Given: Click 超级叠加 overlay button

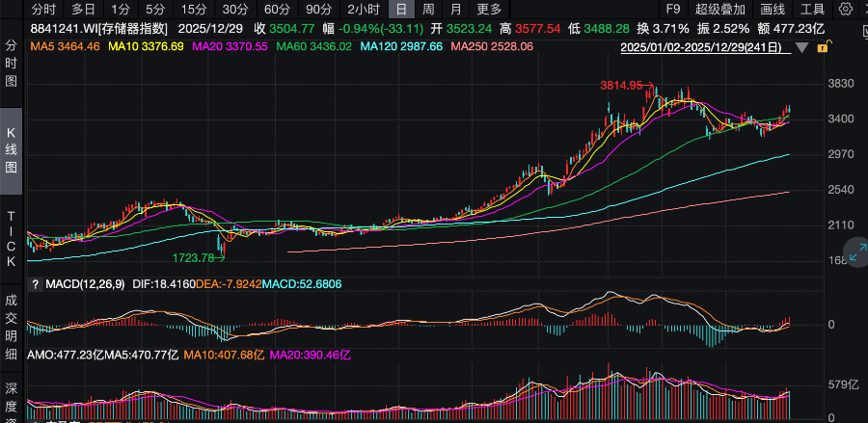Looking at the screenshot, I should click(x=721, y=9).
